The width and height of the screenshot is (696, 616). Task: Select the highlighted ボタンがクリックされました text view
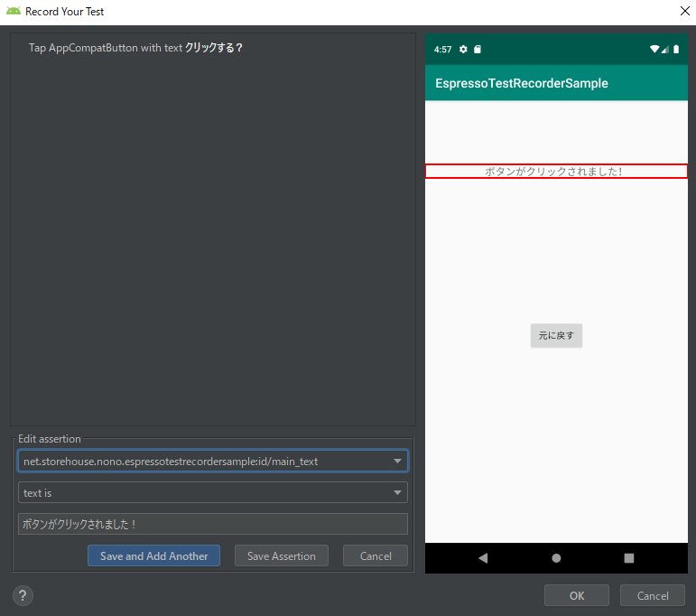[556, 172]
